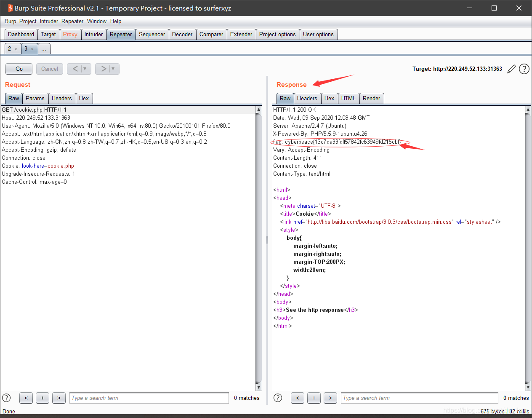The height and width of the screenshot is (418, 532).
Task: Select response Render tab
Action: coord(371,99)
